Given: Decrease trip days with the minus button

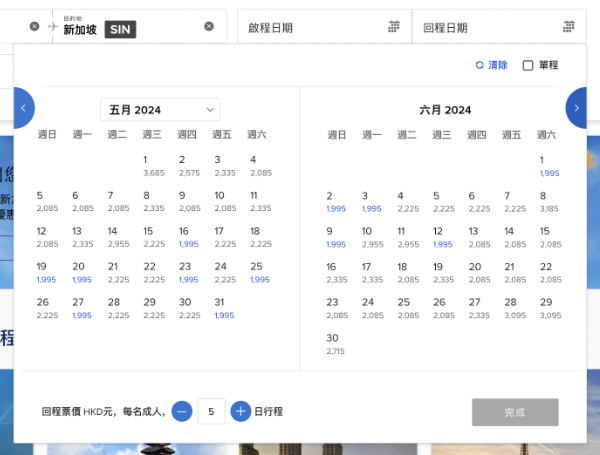Looking at the screenshot, I should (182, 411).
